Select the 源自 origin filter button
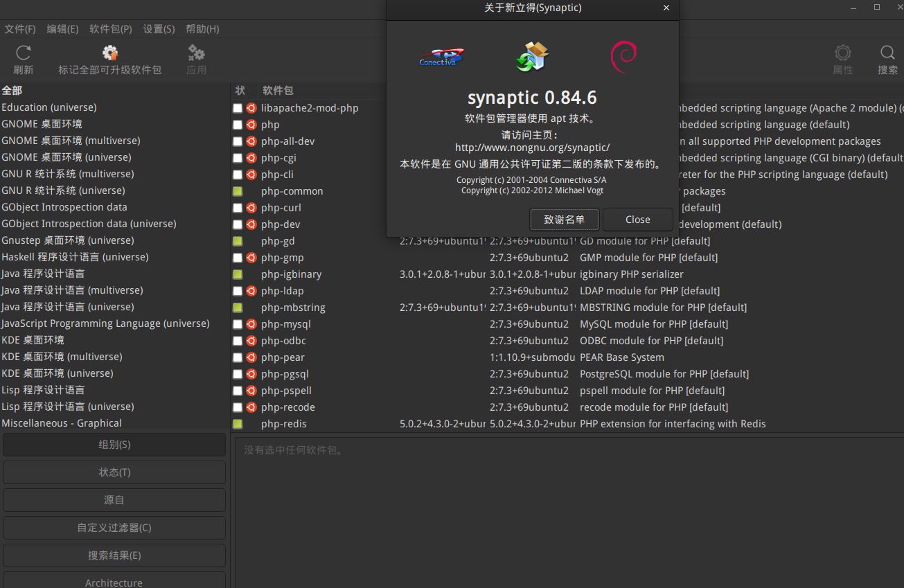This screenshot has width=904, height=588. coord(114,500)
